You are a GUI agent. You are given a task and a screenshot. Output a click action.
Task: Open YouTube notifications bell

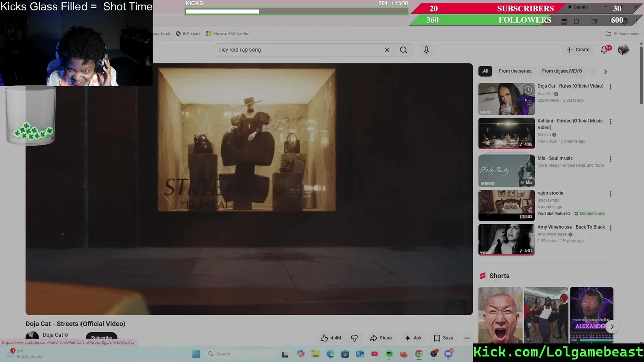click(x=605, y=50)
